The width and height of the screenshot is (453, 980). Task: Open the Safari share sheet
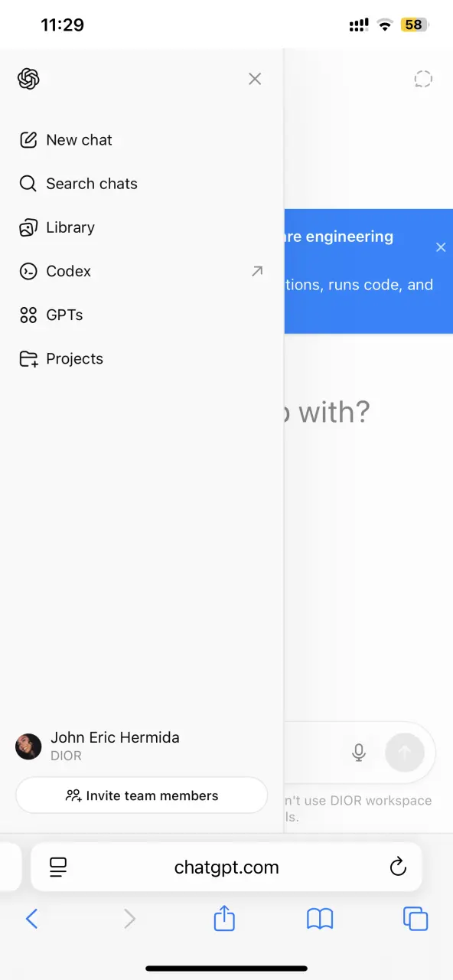(224, 917)
